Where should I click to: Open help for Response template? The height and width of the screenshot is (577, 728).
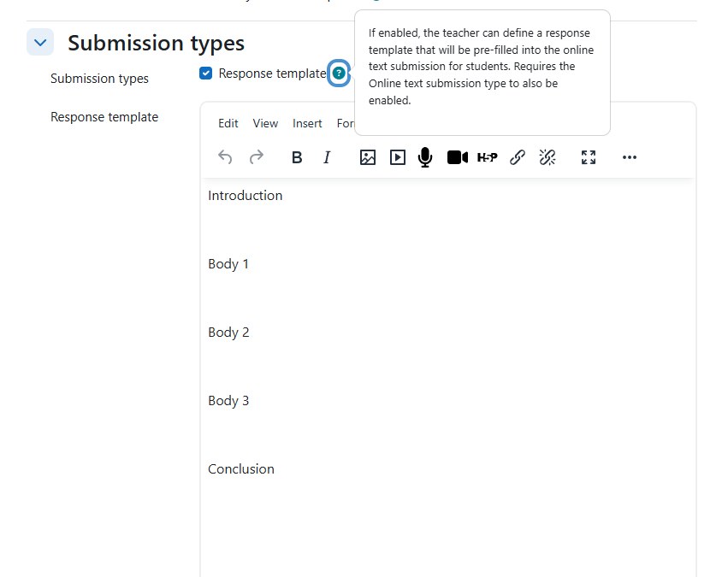click(339, 73)
